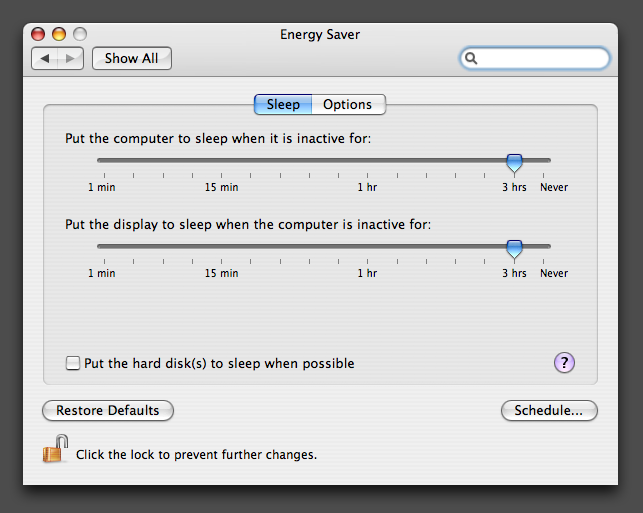The height and width of the screenshot is (513, 643).
Task: Set display sleep slider to 15 min
Action: tap(222, 246)
